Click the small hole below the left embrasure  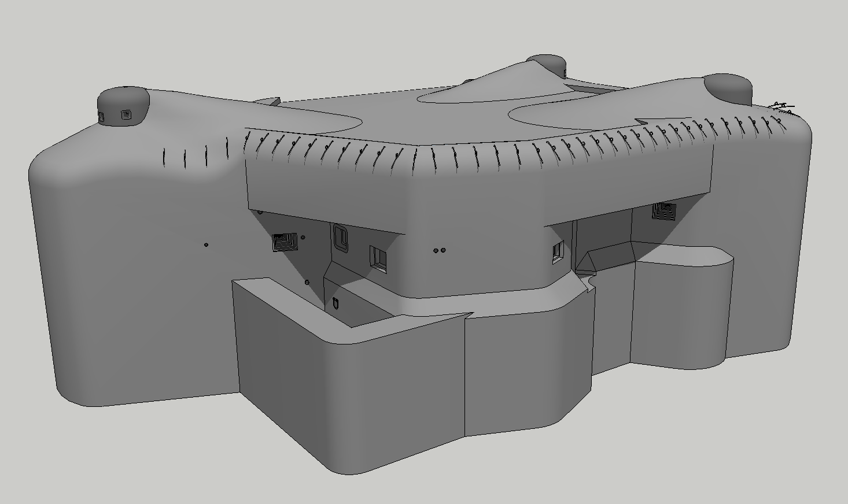[307, 283]
